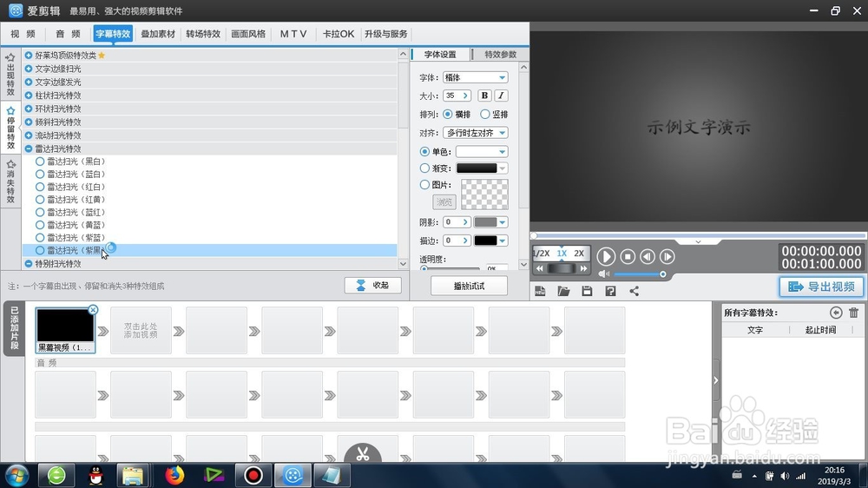This screenshot has width=868, height=488.
Task: Click the play button under the preview
Action: pyautogui.click(x=606, y=256)
